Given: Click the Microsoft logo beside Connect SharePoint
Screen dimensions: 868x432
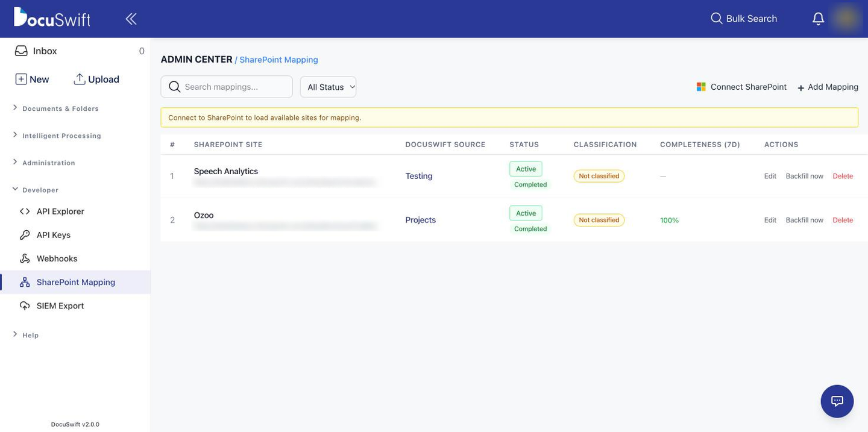Looking at the screenshot, I should tap(701, 87).
